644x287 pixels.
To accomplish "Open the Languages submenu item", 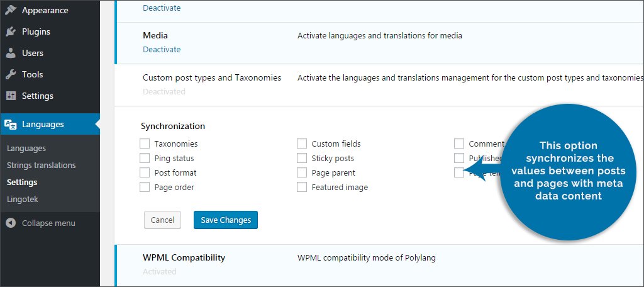I will 26,149.
